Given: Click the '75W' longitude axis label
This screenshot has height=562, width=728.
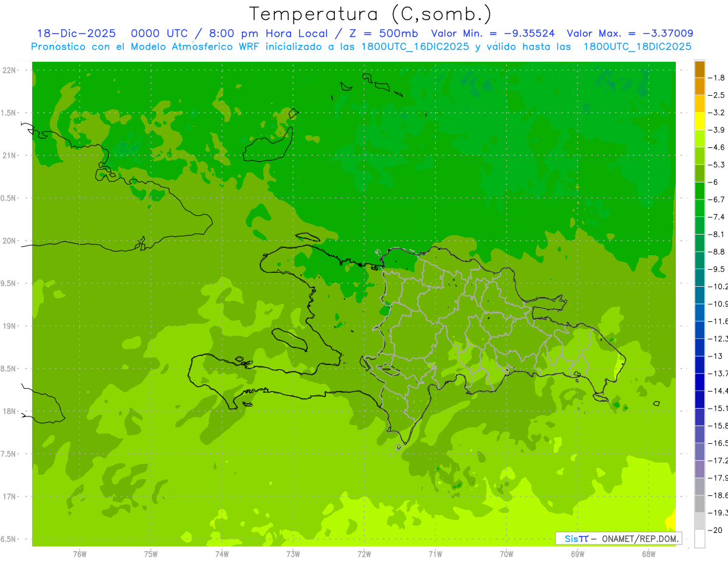Looking at the screenshot, I should (151, 554).
